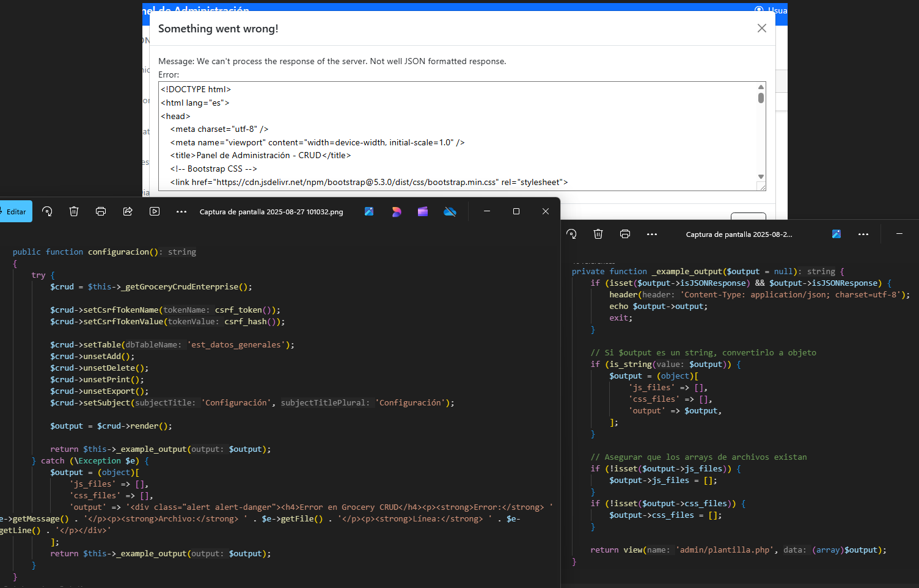The height and width of the screenshot is (588, 919).
Task: Print the image from left viewer toolbar
Action: coord(101,211)
